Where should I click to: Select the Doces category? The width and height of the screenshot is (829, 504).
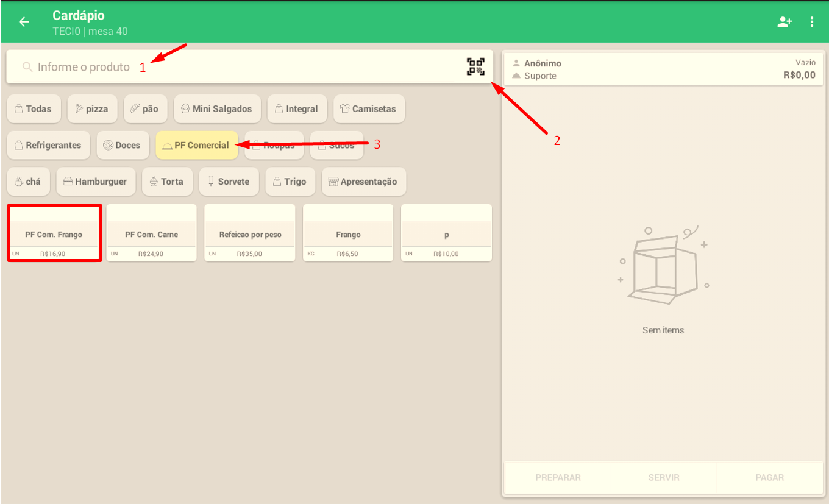[123, 145]
